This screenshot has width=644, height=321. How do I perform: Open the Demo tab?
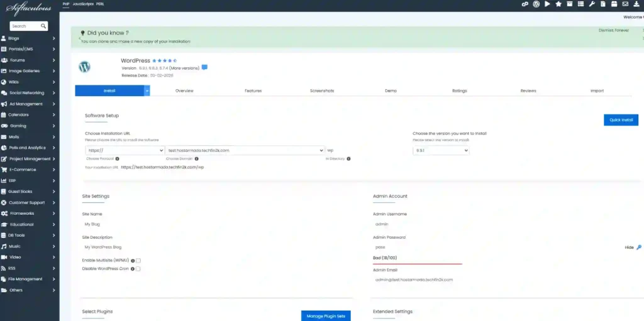tap(391, 90)
